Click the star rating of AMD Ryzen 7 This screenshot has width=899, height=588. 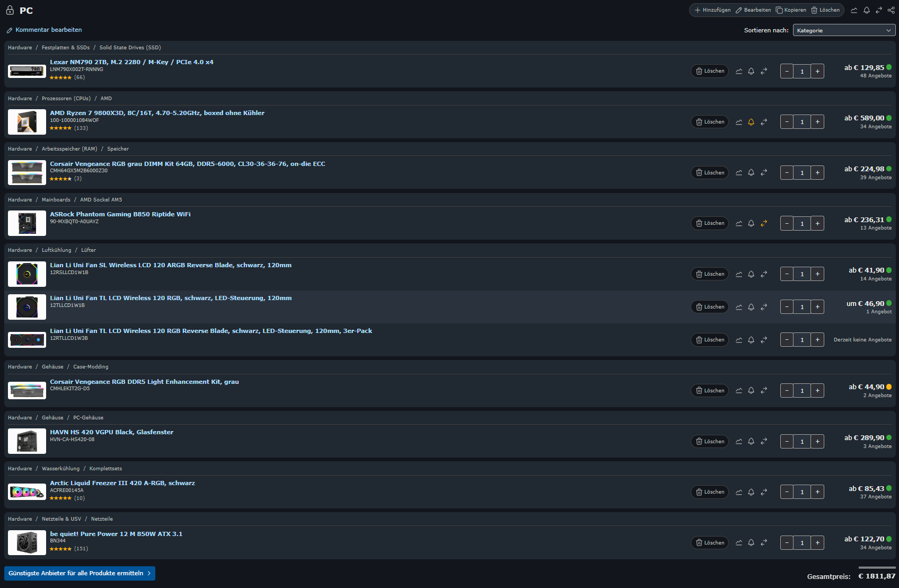click(x=60, y=128)
